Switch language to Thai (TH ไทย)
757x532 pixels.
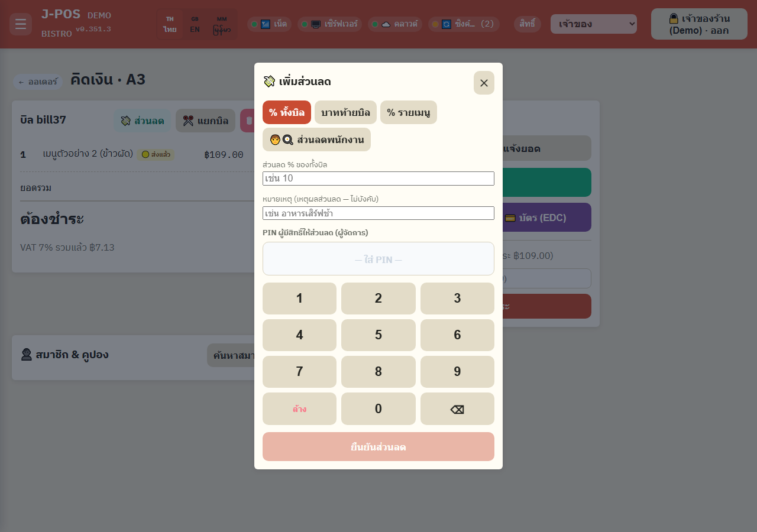pyautogui.click(x=170, y=24)
